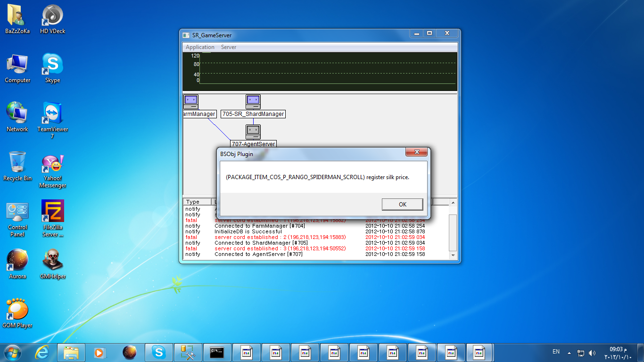Open Windows Media Player from the taskbar
Viewport: 644px width, 362px height.
click(99, 352)
